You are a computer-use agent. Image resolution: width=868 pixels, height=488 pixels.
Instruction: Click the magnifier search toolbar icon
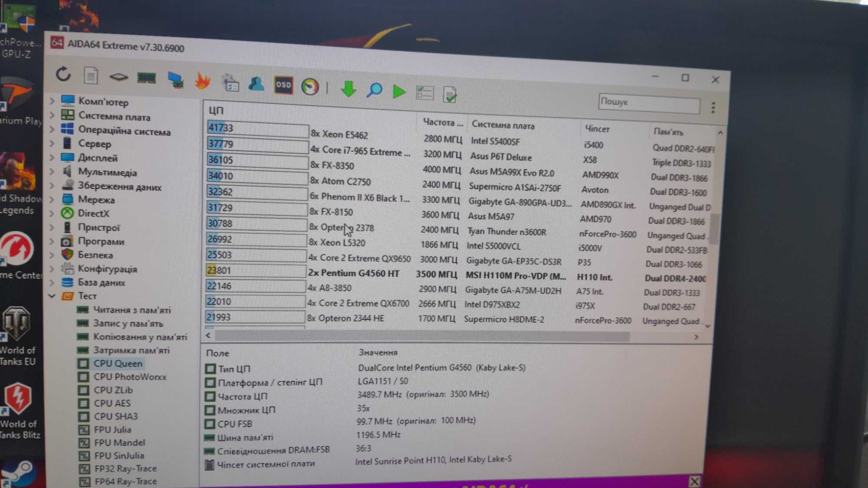click(374, 90)
